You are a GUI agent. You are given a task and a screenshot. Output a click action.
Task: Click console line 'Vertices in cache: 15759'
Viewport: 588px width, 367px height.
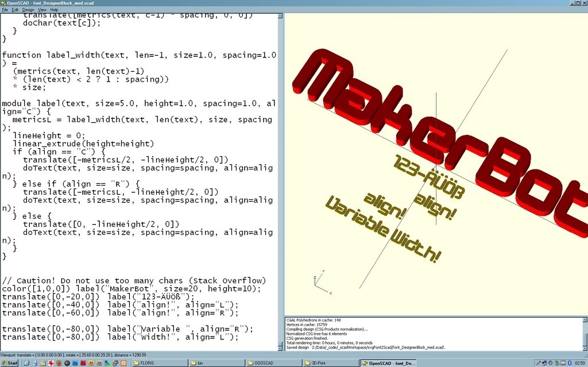tap(307, 324)
